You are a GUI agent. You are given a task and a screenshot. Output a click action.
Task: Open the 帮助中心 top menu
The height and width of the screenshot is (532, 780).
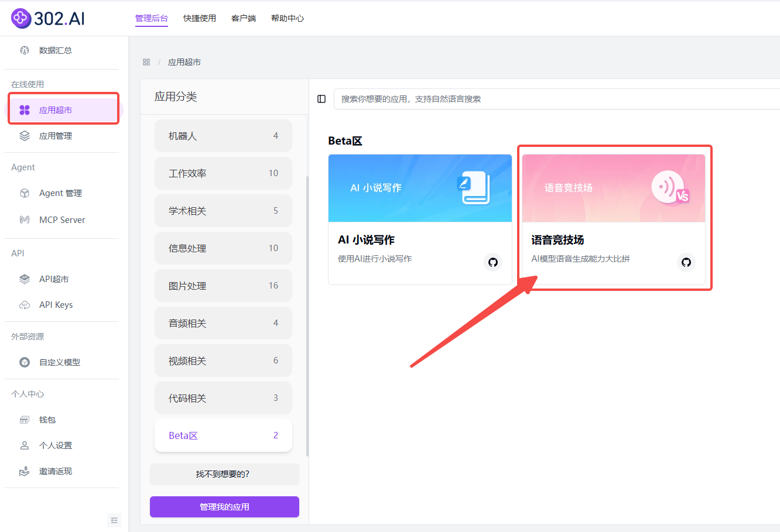pyautogui.click(x=288, y=18)
